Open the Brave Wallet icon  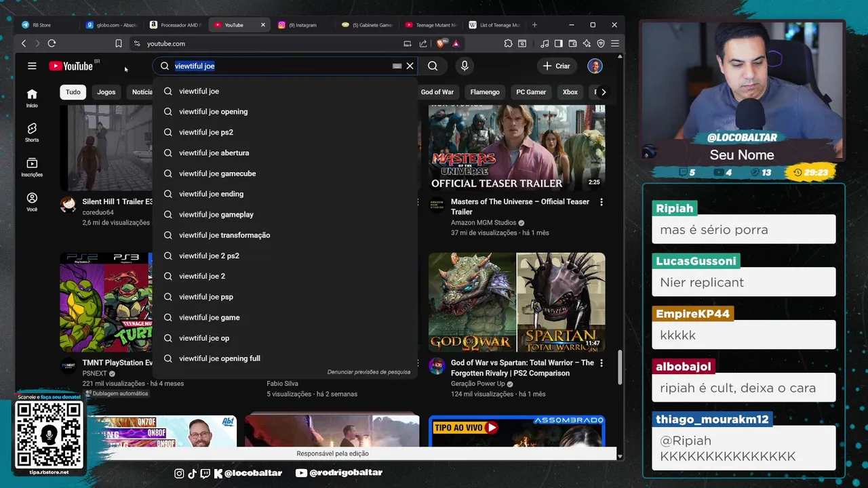point(573,43)
